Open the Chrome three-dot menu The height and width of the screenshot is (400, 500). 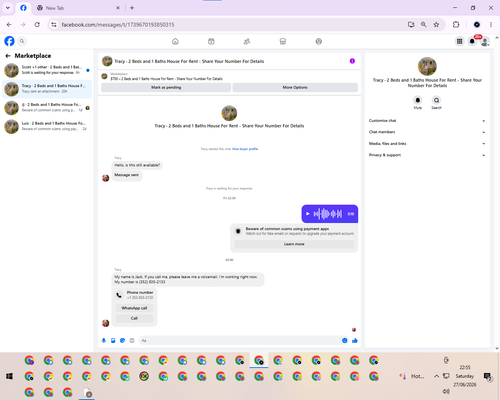[491, 25]
